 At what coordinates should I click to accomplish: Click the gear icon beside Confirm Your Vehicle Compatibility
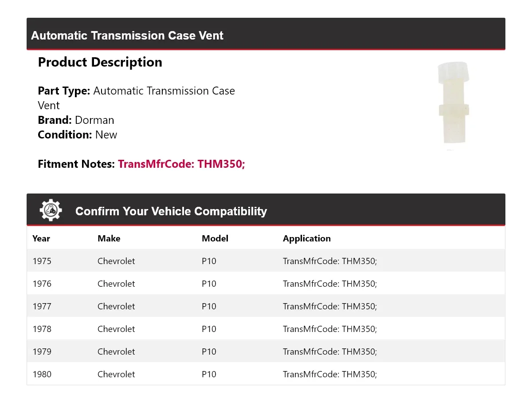pos(51,210)
